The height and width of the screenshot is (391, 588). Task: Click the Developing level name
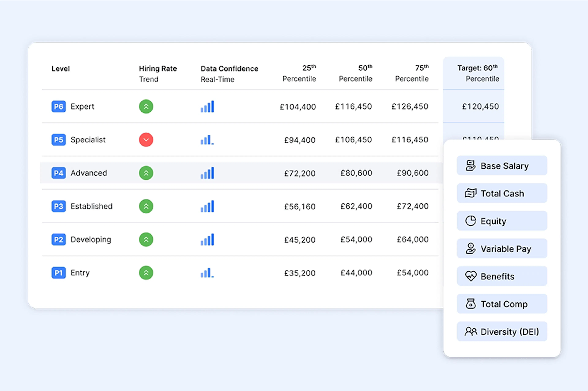point(91,240)
